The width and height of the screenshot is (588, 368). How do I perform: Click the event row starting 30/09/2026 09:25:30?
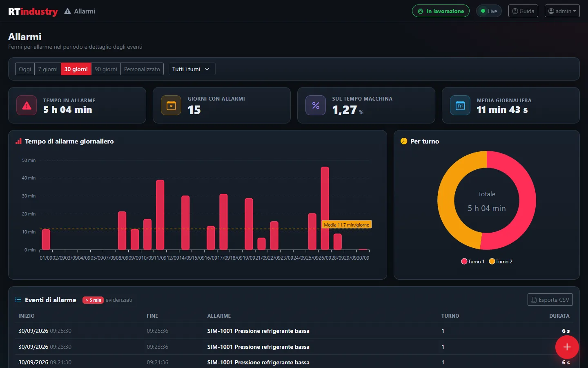pos(294,331)
